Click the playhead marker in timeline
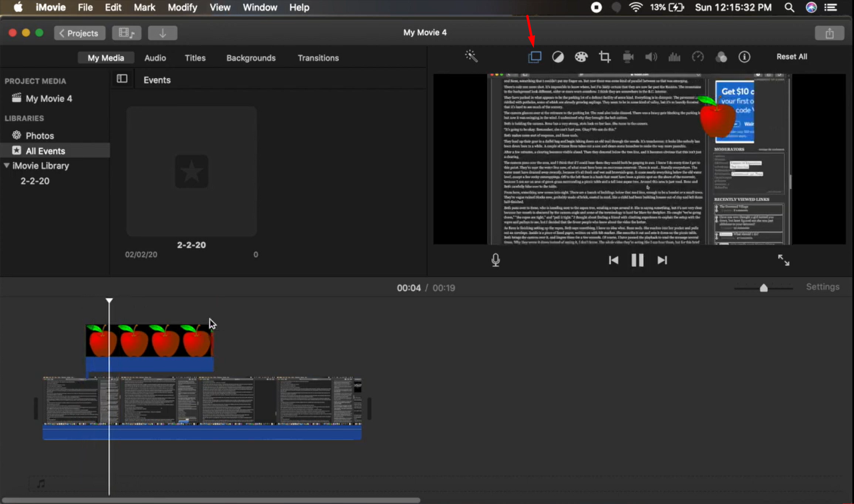The width and height of the screenshot is (854, 504). pos(109,301)
